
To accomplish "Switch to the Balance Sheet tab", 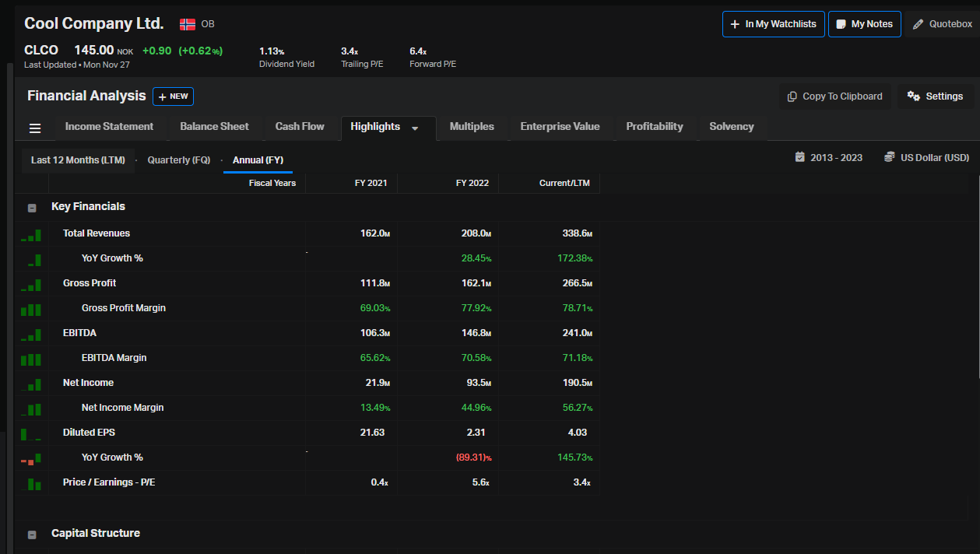I will 214,127.
